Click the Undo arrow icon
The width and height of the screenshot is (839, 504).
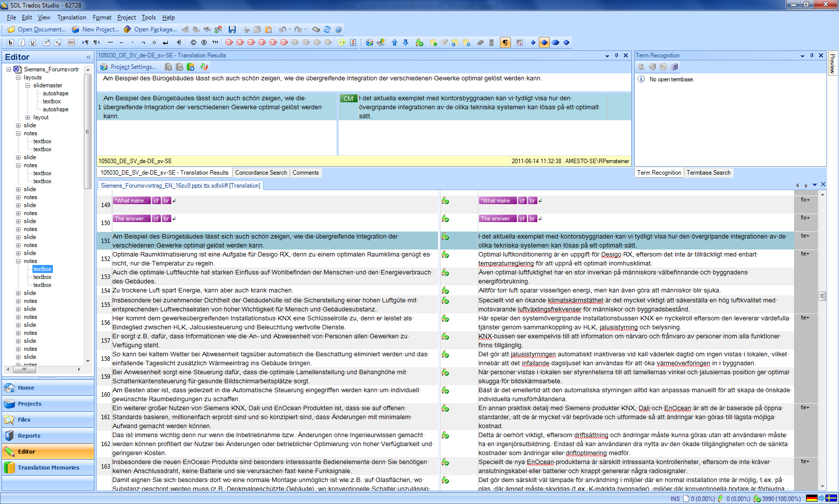point(283,29)
